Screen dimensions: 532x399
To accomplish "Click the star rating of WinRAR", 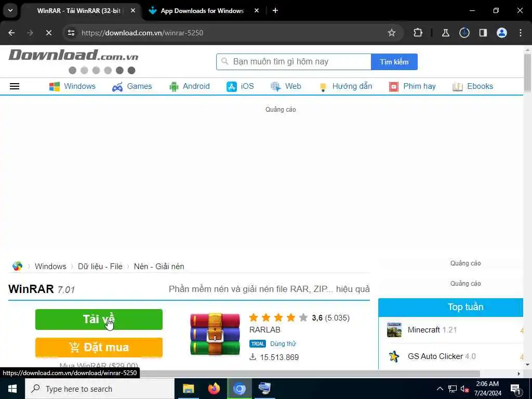I will [278, 317].
